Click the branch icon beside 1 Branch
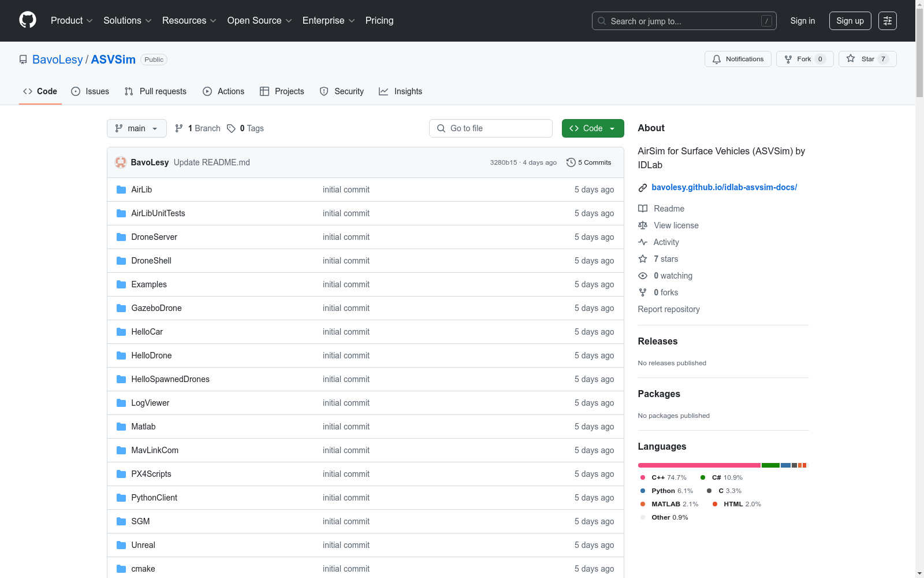Screen dimensions: 924x578 pos(179,128)
